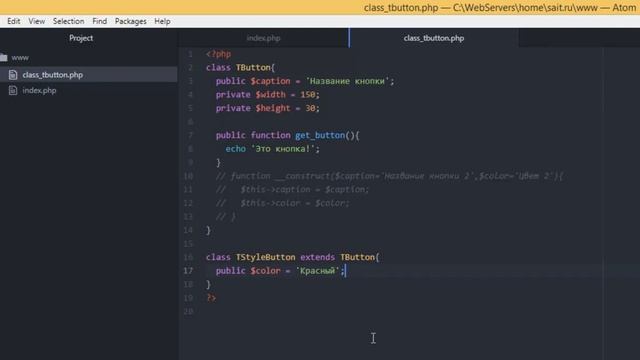Image resolution: width=640 pixels, height=360 pixels.
Task: Click the value '150' on line 4
Action: (308, 95)
